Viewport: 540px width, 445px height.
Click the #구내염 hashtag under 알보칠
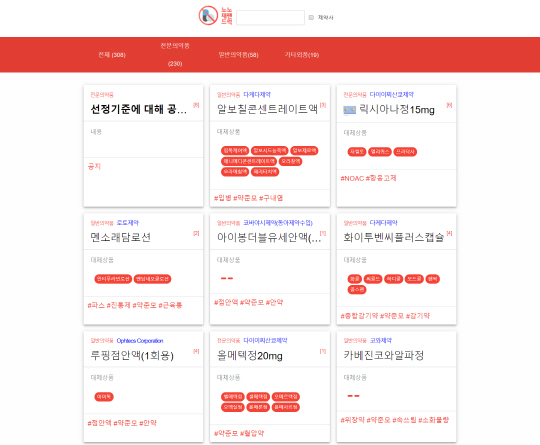point(271,198)
